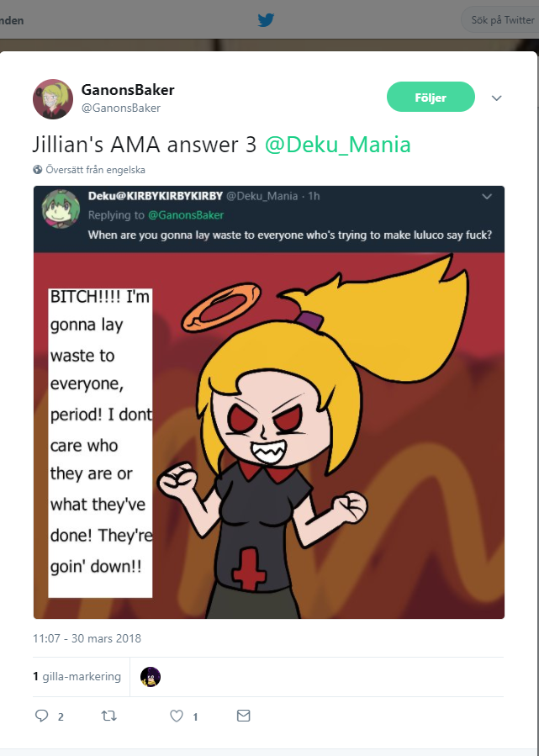View the liker's small avatar
Viewport: 539px width, 756px height.
[x=151, y=677]
